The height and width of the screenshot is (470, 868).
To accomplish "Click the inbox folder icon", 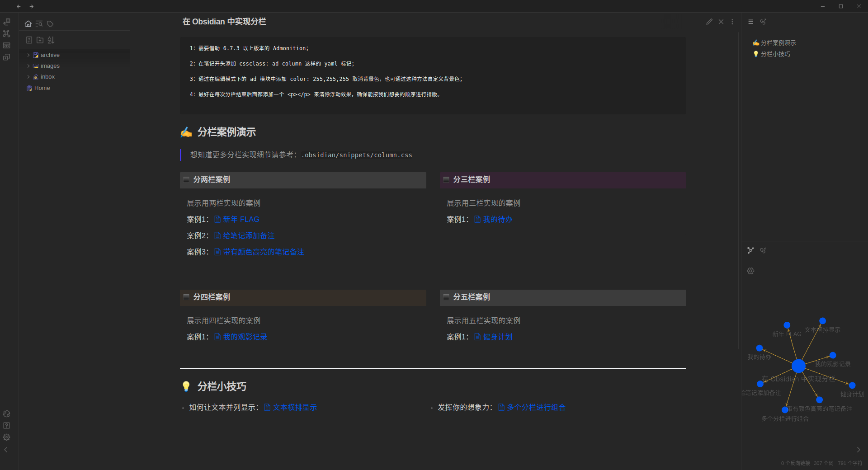I will click(36, 77).
